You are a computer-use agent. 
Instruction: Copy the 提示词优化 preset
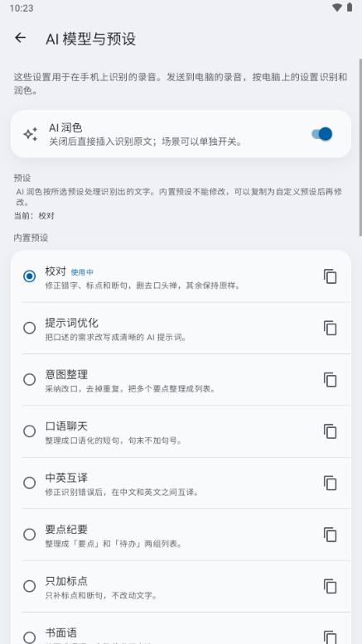330,328
